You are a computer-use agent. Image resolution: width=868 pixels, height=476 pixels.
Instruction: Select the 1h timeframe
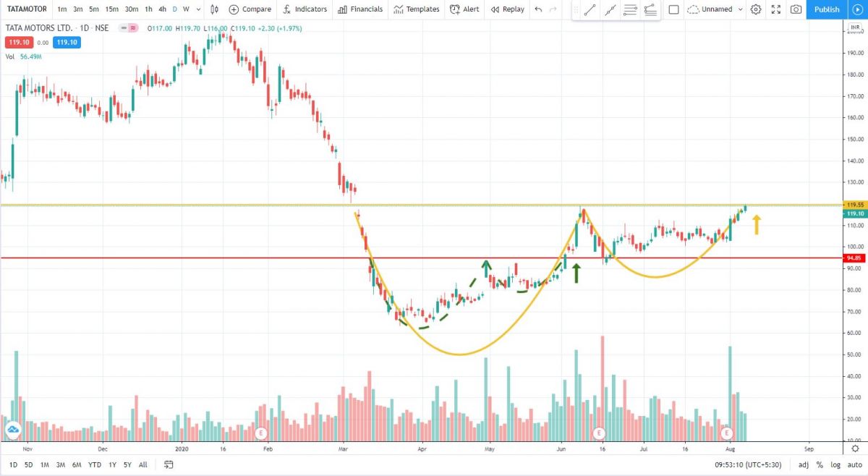tap(148, 9)
